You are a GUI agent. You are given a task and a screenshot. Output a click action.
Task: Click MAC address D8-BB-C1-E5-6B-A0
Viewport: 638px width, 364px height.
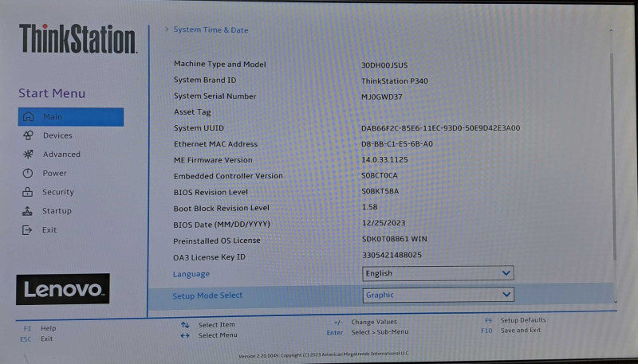tap(397, 144)
